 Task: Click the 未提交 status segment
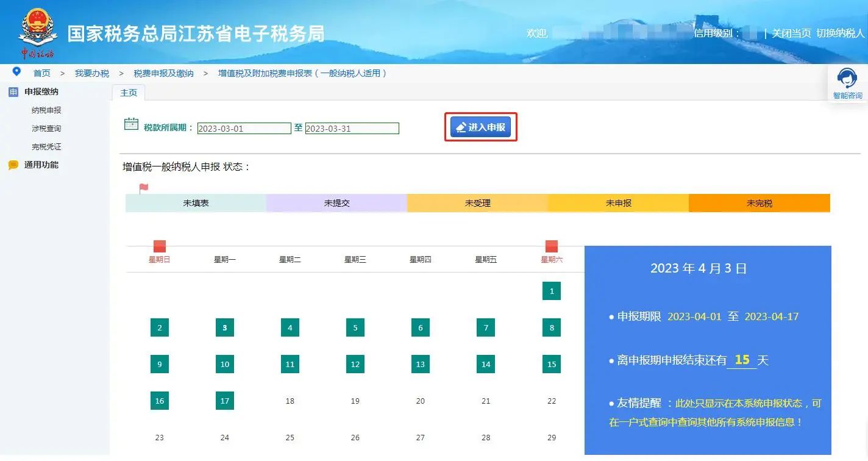336,203
